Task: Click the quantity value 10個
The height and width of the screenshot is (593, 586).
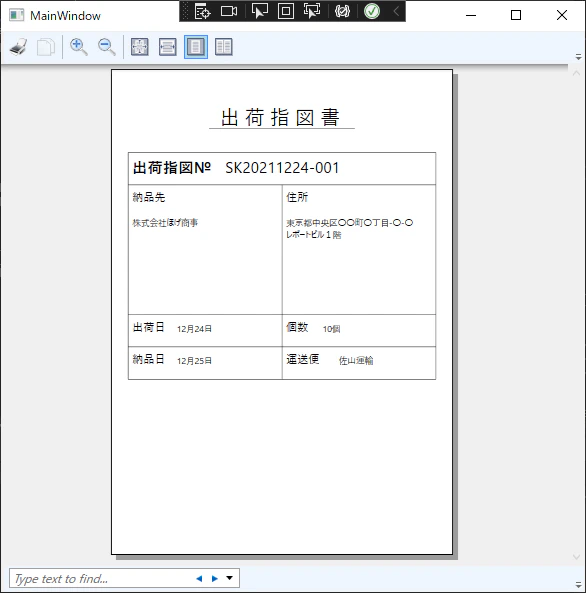Action: click(331, 329)
